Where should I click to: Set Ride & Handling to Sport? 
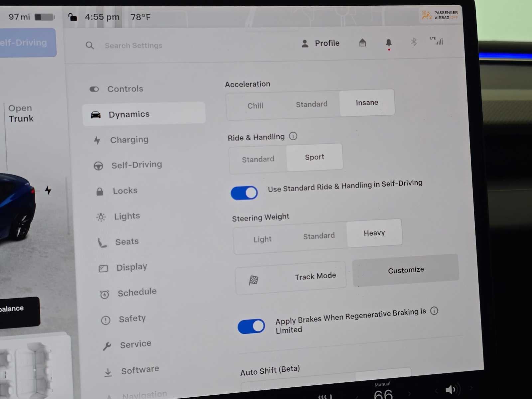[x=315, y=157]
